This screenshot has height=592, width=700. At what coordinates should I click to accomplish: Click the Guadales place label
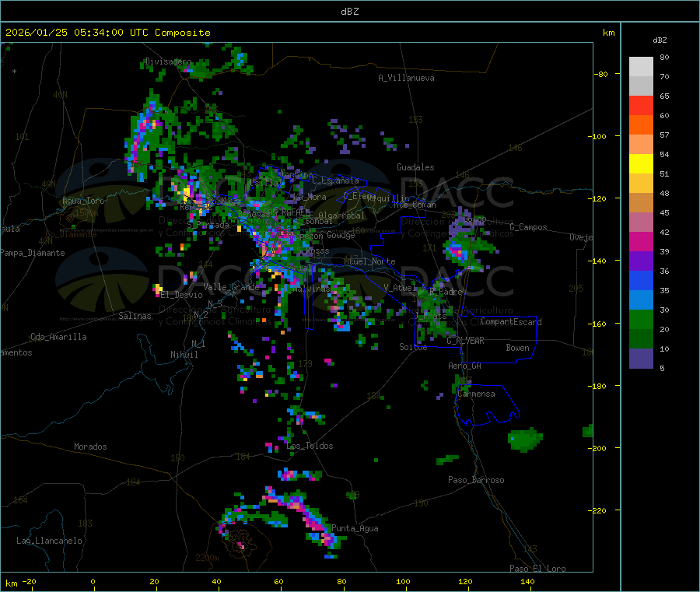(415, 167)
